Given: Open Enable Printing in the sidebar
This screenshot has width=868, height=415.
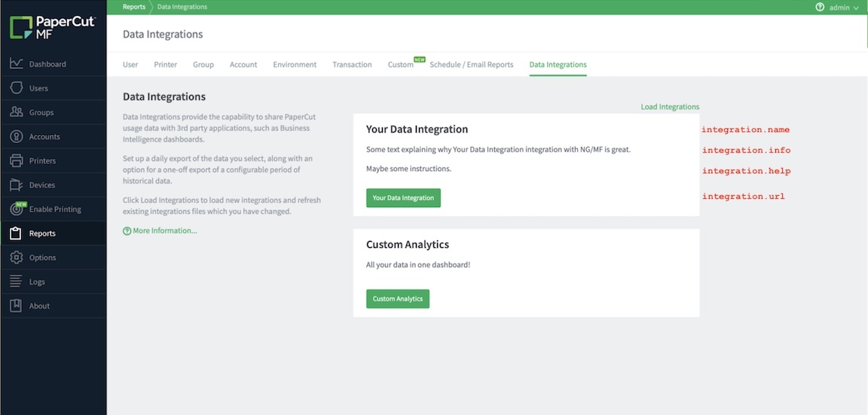Looking at the screenshot, I should click(x=53, y=209).
